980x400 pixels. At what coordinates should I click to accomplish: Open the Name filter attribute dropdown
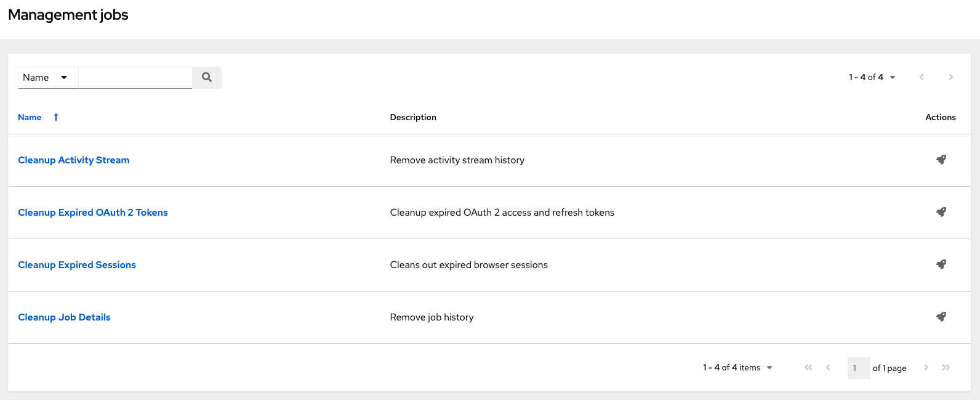click(x=47, y=77)
